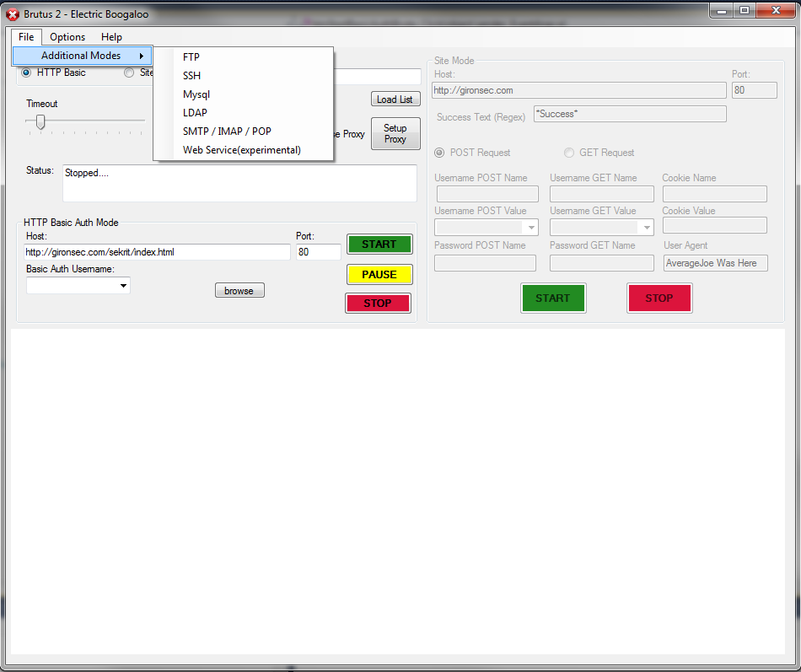Open the Setup Proxy dialog
The width and height of the screenshot is (801, 672).
[395, 134]
